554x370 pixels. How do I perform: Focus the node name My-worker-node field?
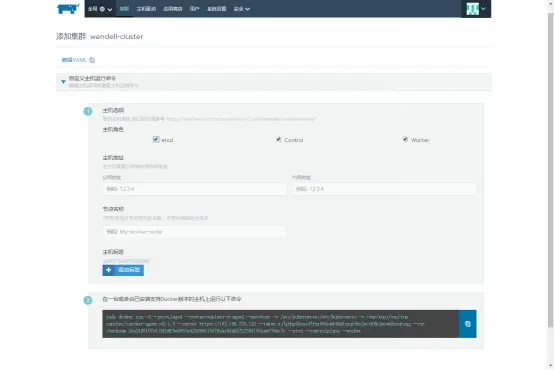pyautogui.click(x=194, y=232)
